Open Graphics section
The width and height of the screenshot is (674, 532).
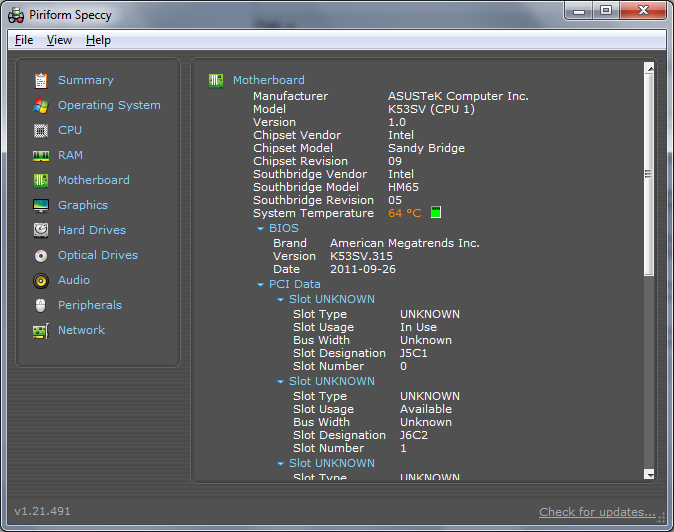(x=83, y=205)
